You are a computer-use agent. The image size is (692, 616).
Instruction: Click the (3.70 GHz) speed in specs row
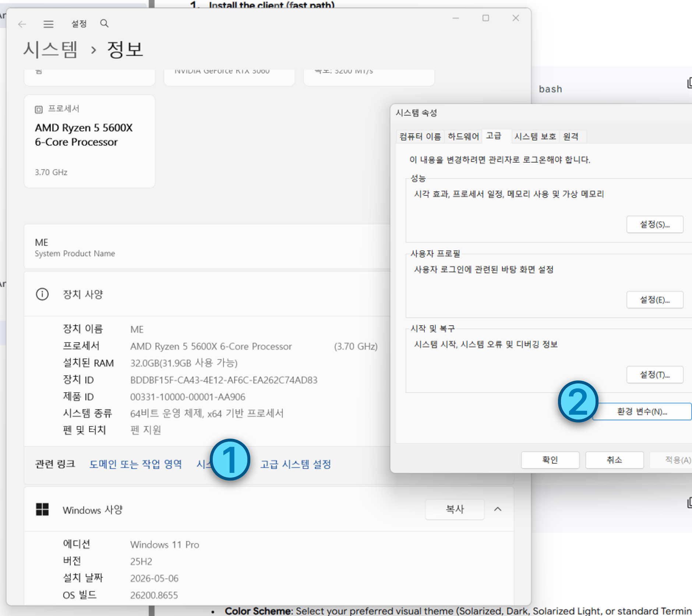(x=356, y=346)
